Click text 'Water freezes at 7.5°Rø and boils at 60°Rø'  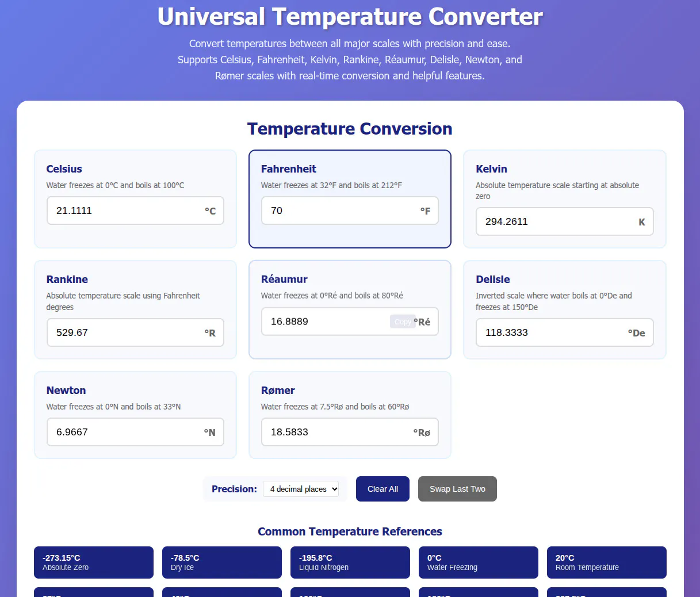[335, 407]
